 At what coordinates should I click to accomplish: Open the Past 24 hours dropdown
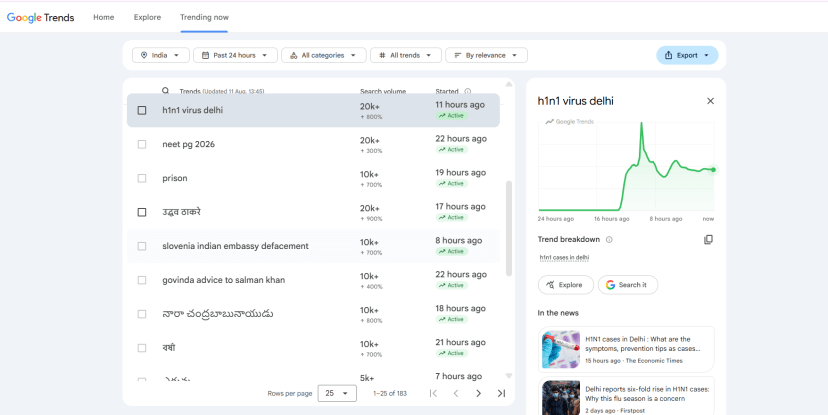235,55
